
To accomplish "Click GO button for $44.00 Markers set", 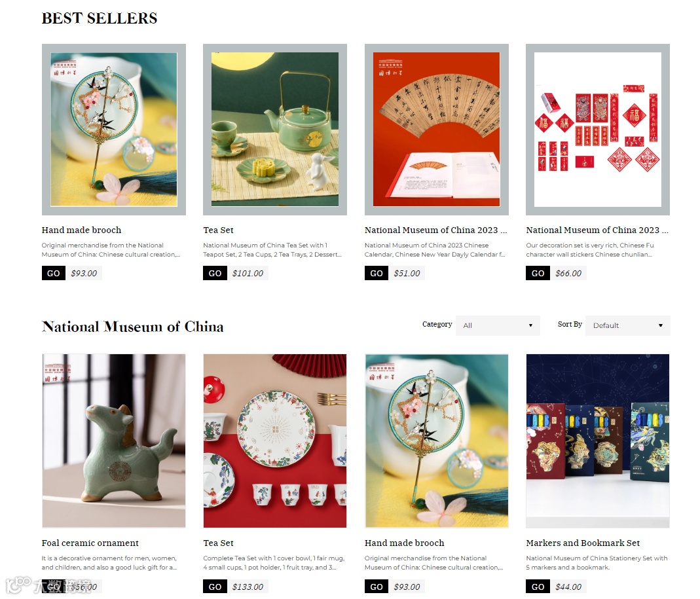I will (x=538, y=587).
